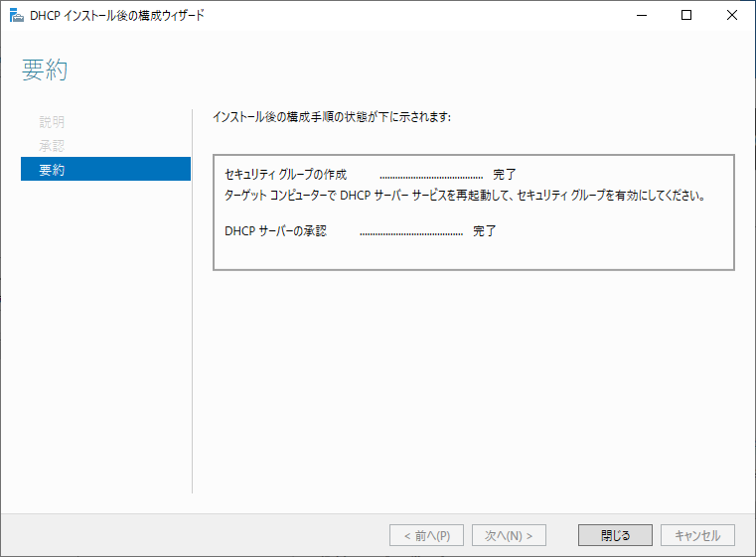Advance with the 次へ(N) button
This screenshot has height=557, width=756.
point(509,535)
